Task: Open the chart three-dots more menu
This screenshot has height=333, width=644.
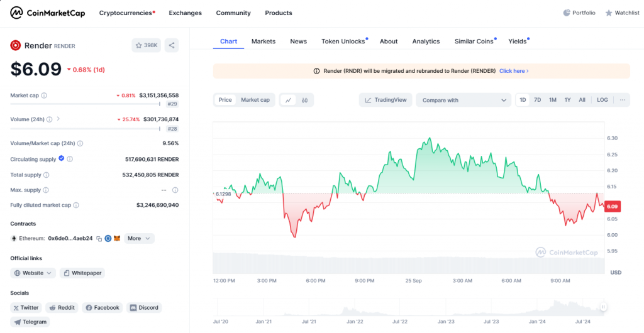Action: 623,100
